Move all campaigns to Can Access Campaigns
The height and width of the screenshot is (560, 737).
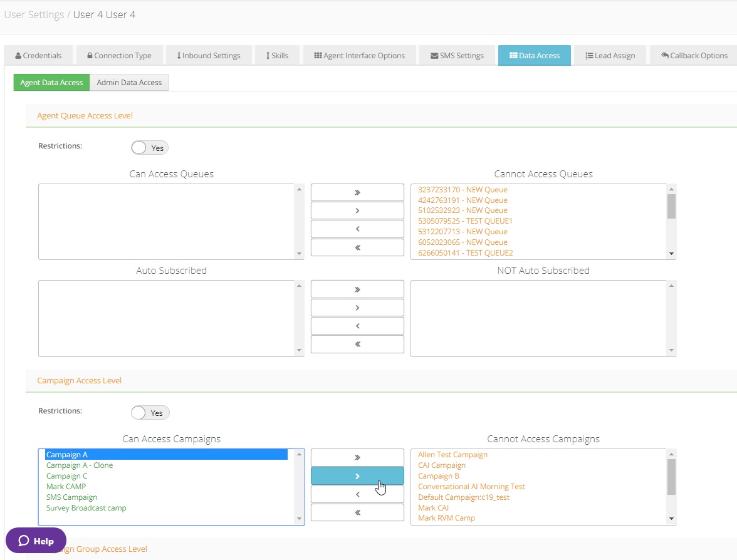(357, 512)
